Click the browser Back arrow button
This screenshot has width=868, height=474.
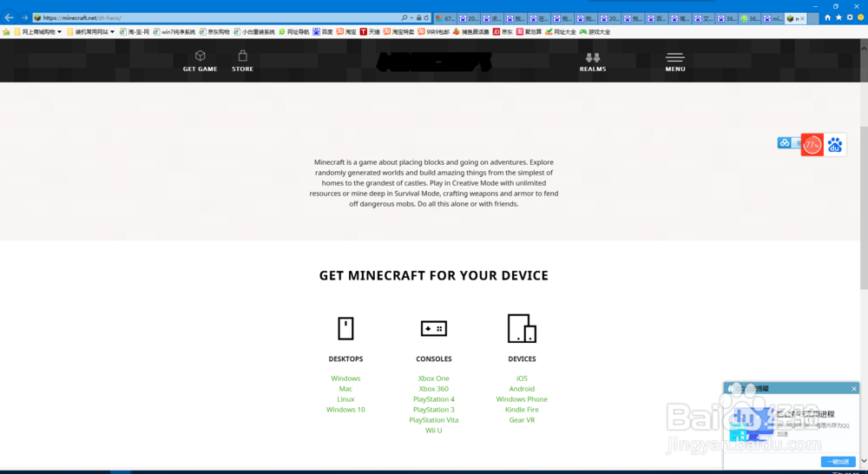(9, 17)
